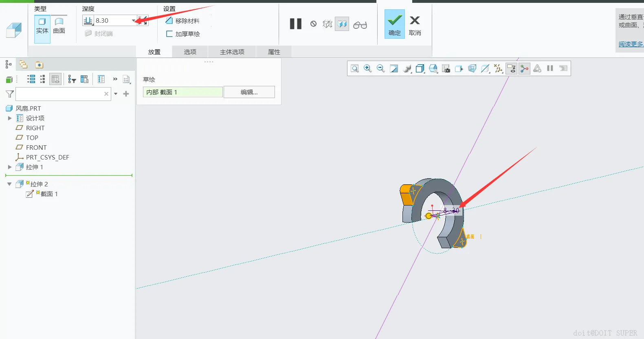
Task: Click the refit view icon
Action: point(355,68)
